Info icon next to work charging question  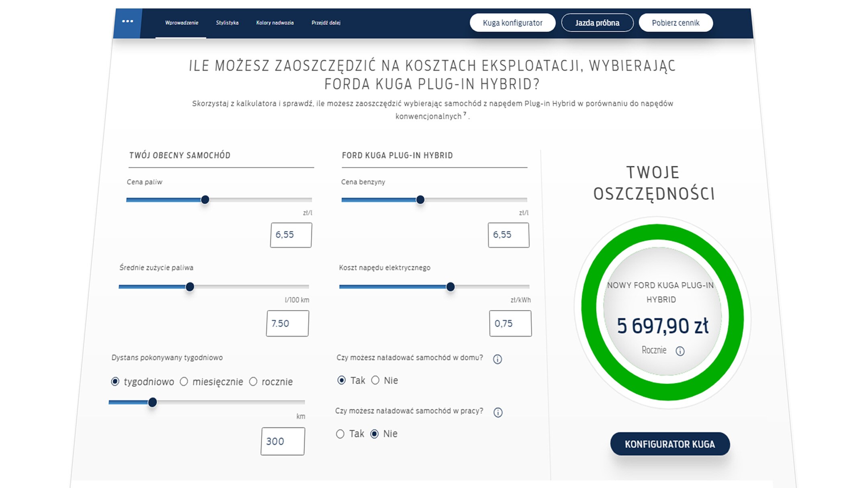tap(498, 412)
